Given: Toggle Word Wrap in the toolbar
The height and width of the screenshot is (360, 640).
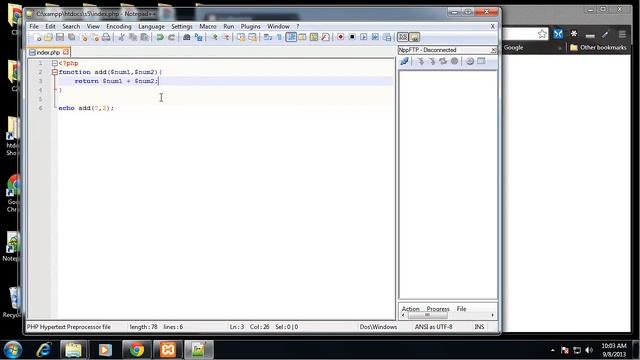Looking at the screenshot, I should click(268, 38).
